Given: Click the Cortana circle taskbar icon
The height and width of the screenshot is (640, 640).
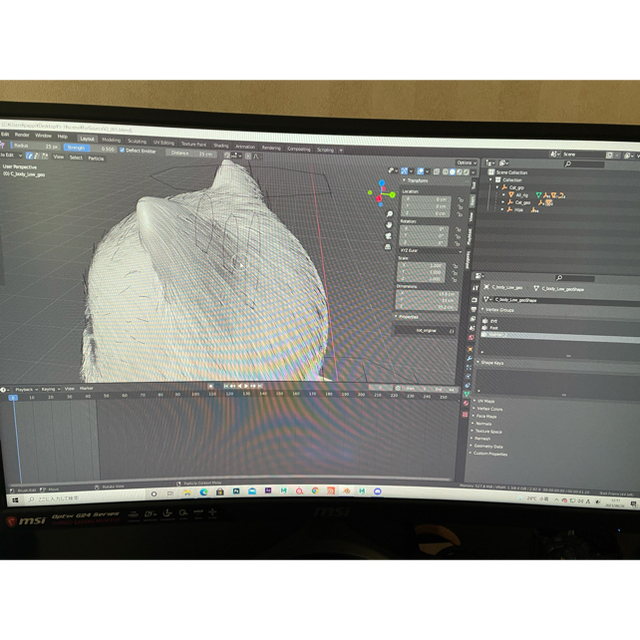Looking at the screenshot, I should point(154,494).
